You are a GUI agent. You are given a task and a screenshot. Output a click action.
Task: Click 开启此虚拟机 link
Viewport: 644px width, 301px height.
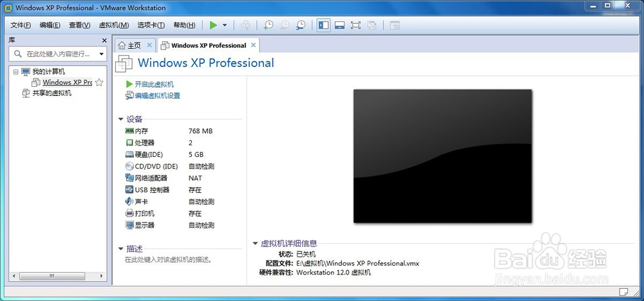point(154,84)
